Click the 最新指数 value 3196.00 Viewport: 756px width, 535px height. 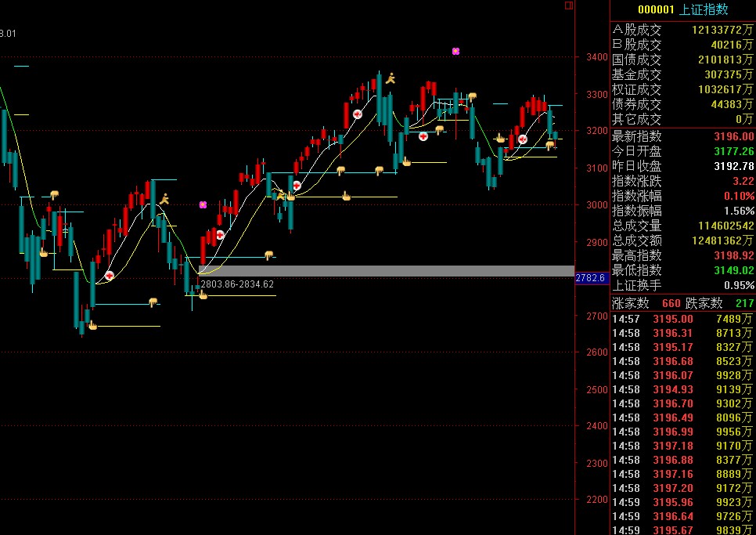coord(734,136)
